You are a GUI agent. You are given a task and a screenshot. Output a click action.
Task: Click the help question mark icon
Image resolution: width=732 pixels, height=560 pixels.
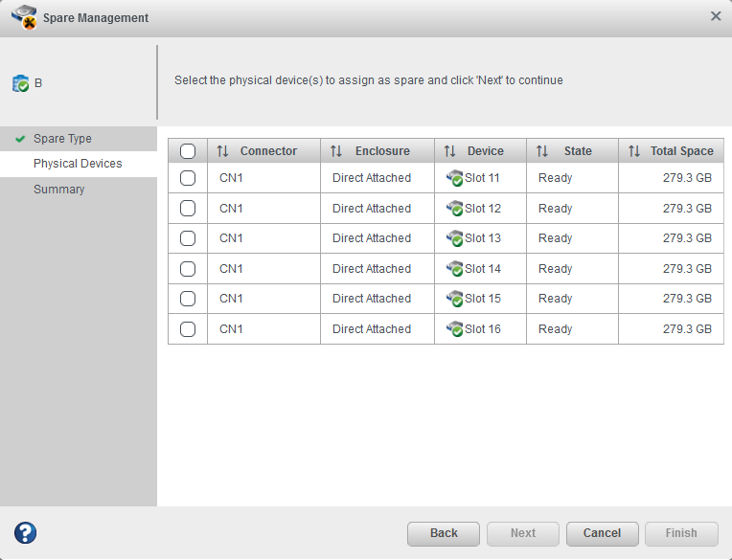(25, 533)
